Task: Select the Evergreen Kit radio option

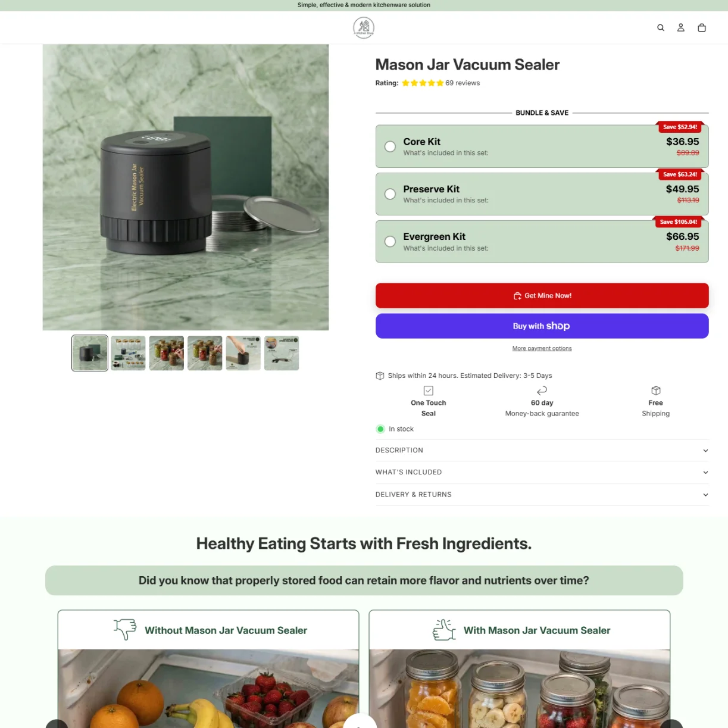Action: click(x=390, y=242)
